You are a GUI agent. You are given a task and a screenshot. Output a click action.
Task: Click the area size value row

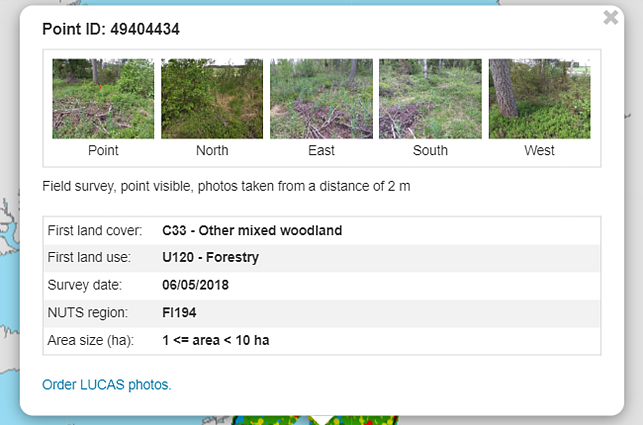(216, 340)
